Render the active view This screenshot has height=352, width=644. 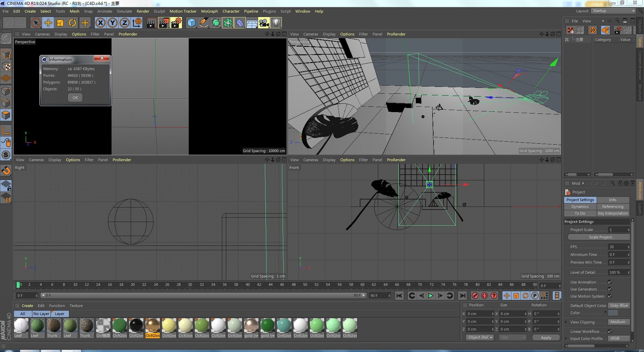[151, 23]
